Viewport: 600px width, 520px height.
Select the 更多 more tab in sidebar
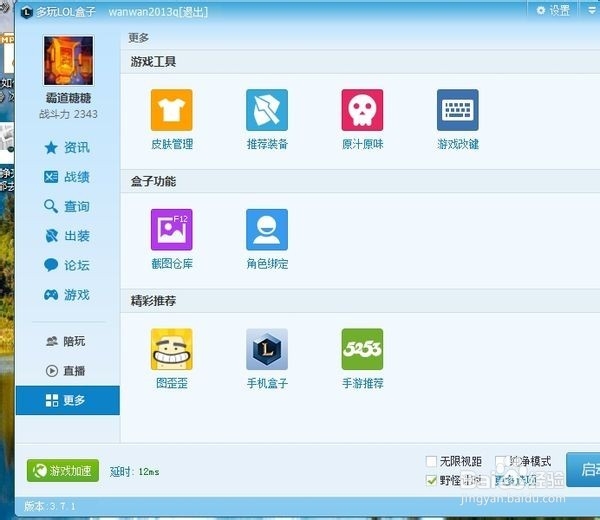(x=68, y=400)
